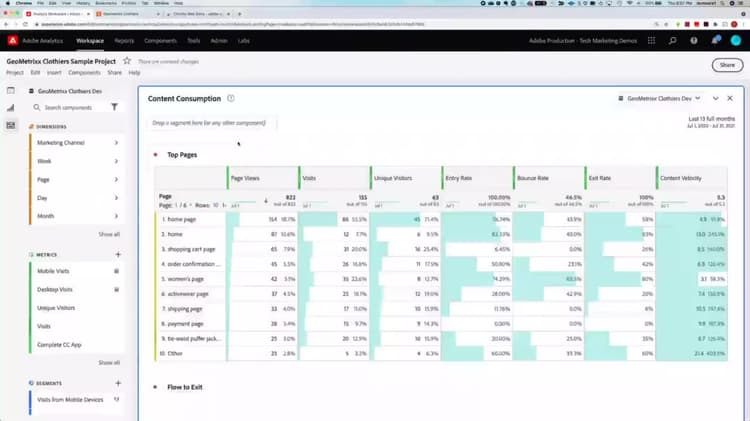This screenshot has width=750, height=421.
Task: Select the Bounce Rate column header
Action: 548,178
